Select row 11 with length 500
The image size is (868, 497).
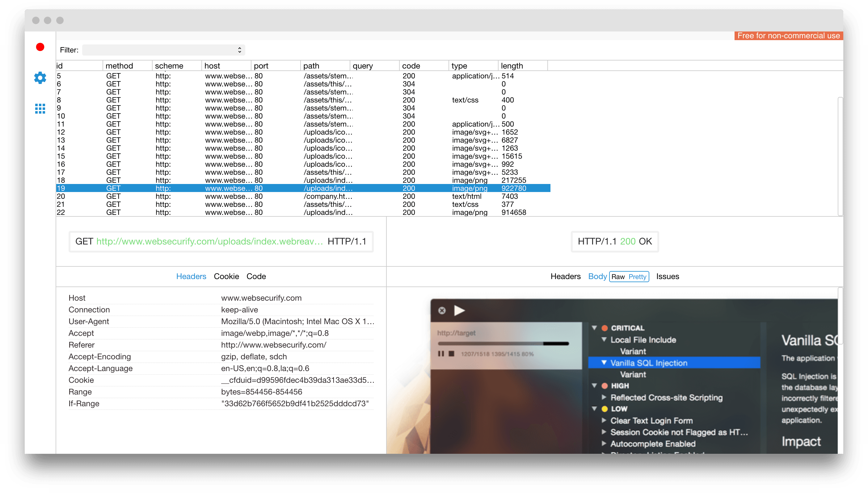coord(303,124)
